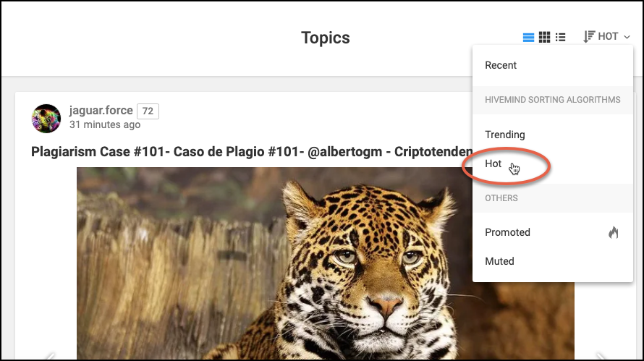Open the jaguar post cover image

326,263
